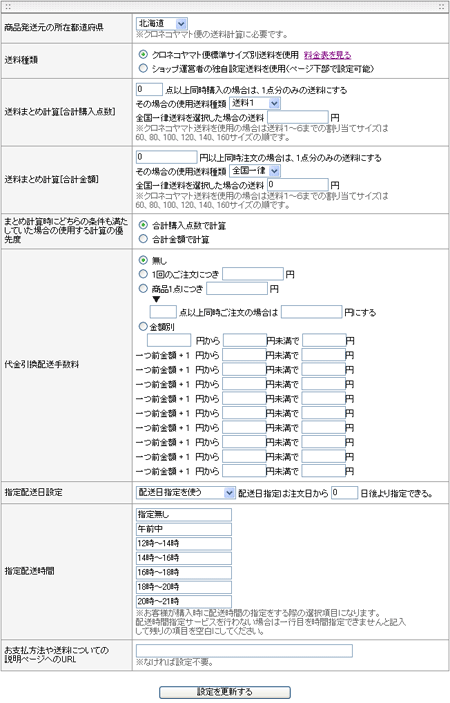Click the 14時〜16時 delivery time field
Screen dimensions: 450x703
click(x=184, y=558)
